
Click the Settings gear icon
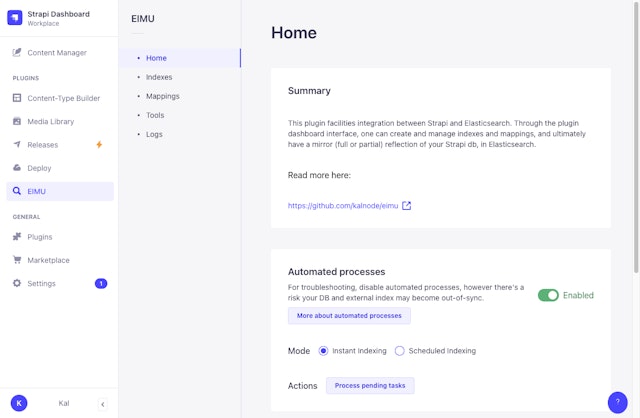pyautogui.click(x=17, y=283)
